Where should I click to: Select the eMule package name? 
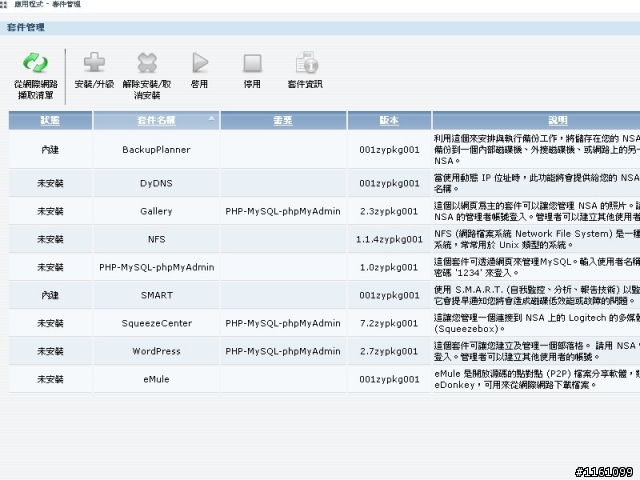coord(156,379)
